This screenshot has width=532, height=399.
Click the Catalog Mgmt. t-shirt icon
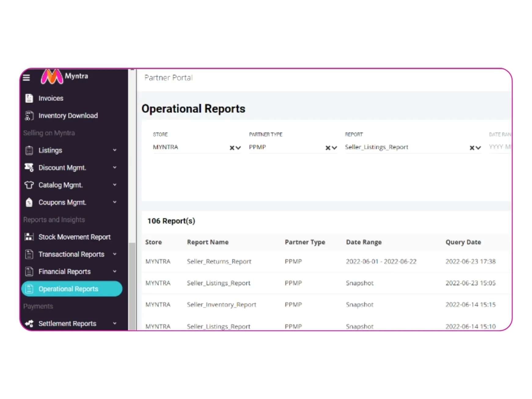(x=29, y=185)
